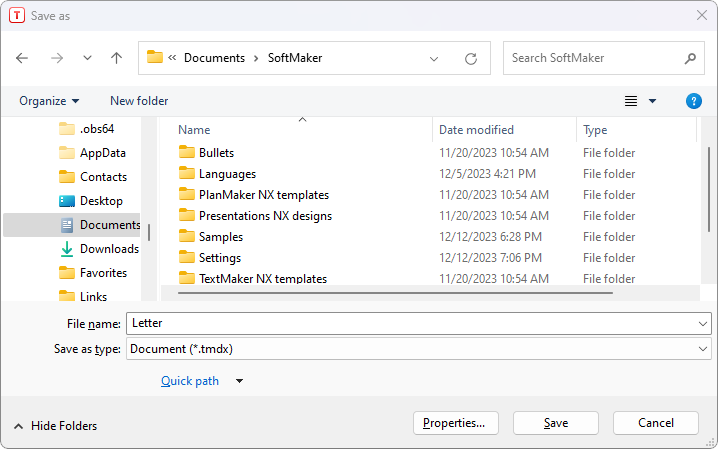This screenshot has height=449, width=718.
Task: Click the Cancel button
Action: (x=656, y=423)
